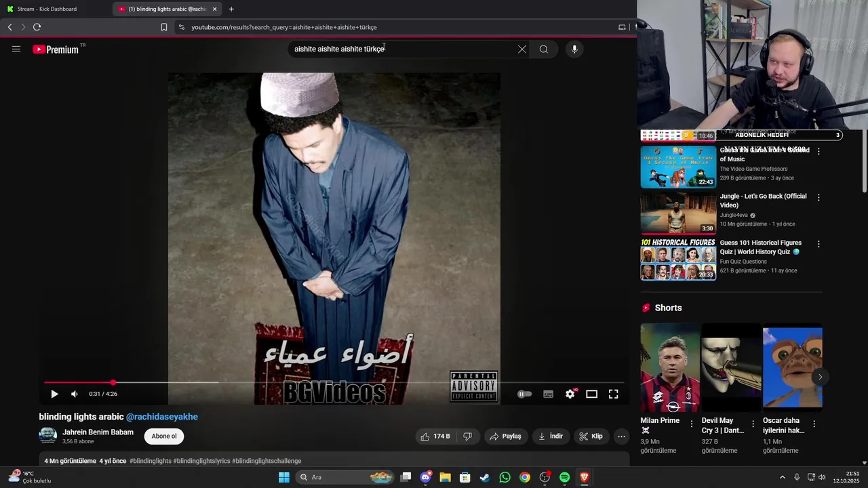This screenshot has width=868, height=488.
Task: Open options menu for Guess 101 Historical Figures
Action: [x=818, y=244]
